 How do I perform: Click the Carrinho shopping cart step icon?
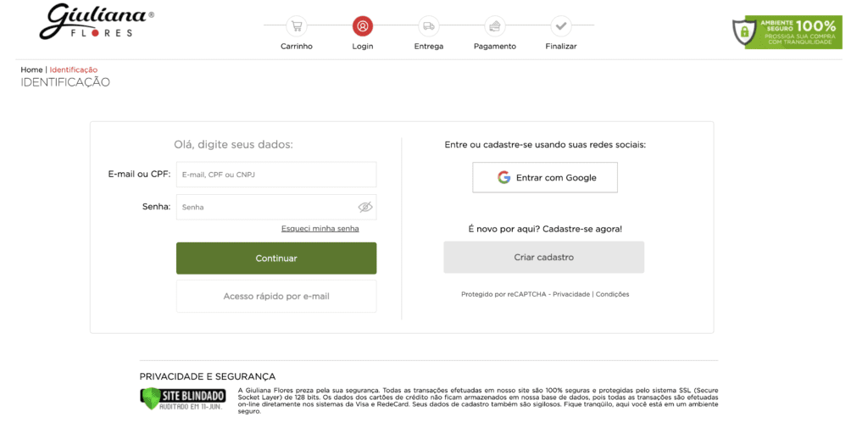[x=296, y=26]
